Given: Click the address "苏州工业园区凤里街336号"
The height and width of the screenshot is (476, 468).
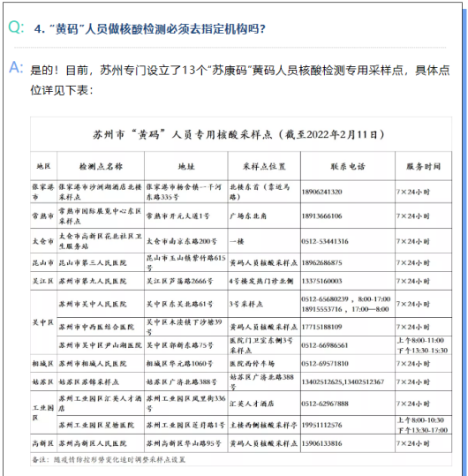Looking at the screenshot, I should (x=186, y=403).
